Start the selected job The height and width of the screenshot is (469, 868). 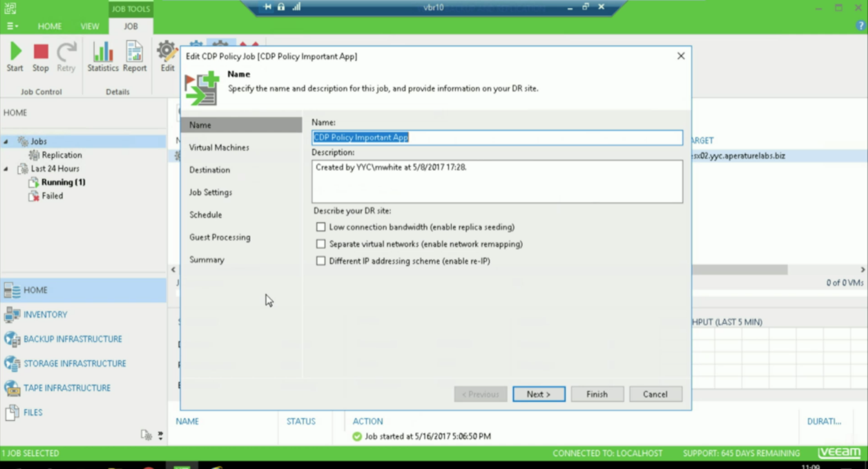coord(15,57)
